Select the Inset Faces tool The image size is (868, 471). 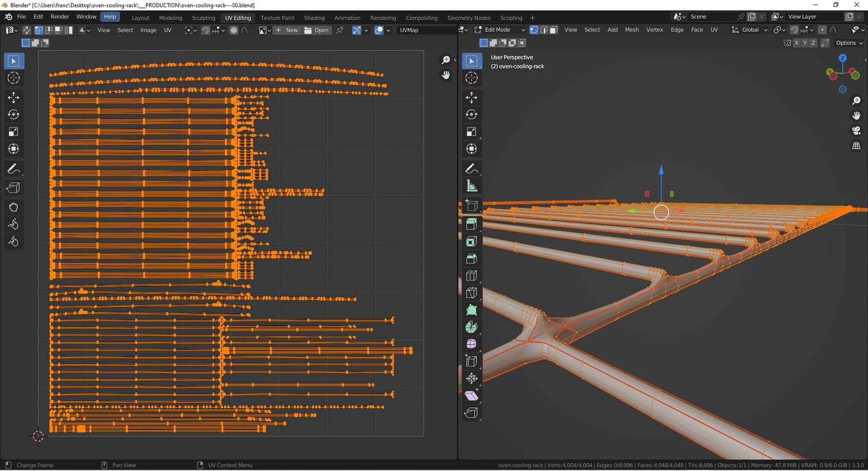471,241
